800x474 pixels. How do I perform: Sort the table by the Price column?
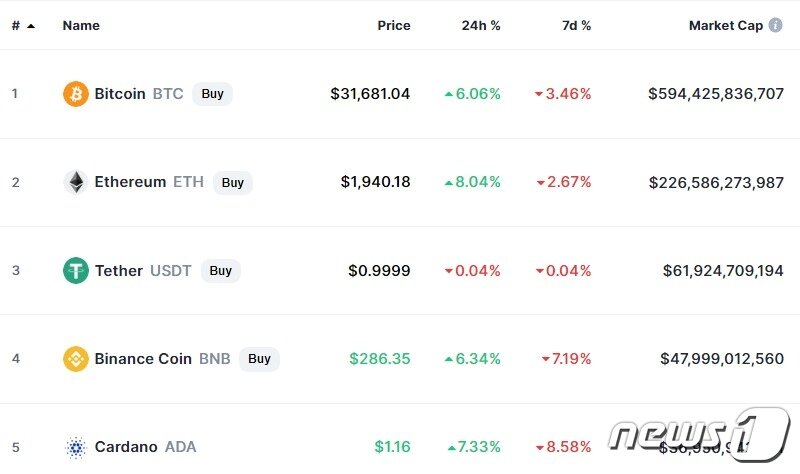tap(393, 26)
